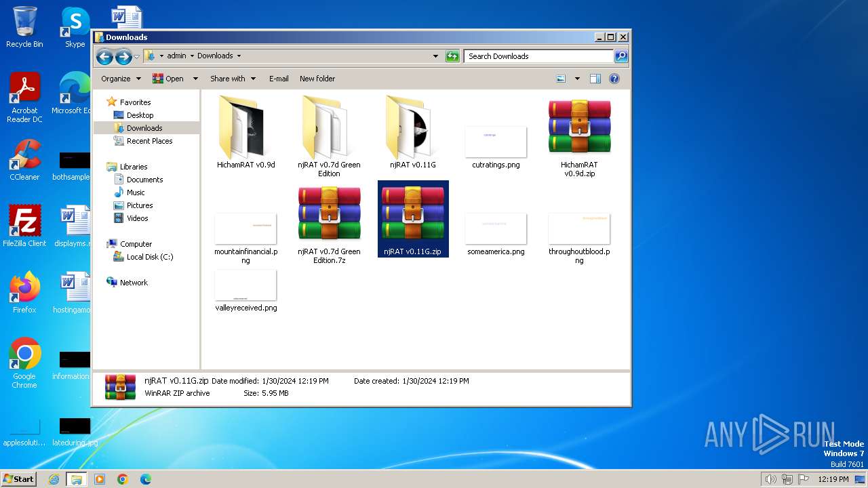Click the search magnifier icon
Screen dimensions: 868x488
point(620,56)
